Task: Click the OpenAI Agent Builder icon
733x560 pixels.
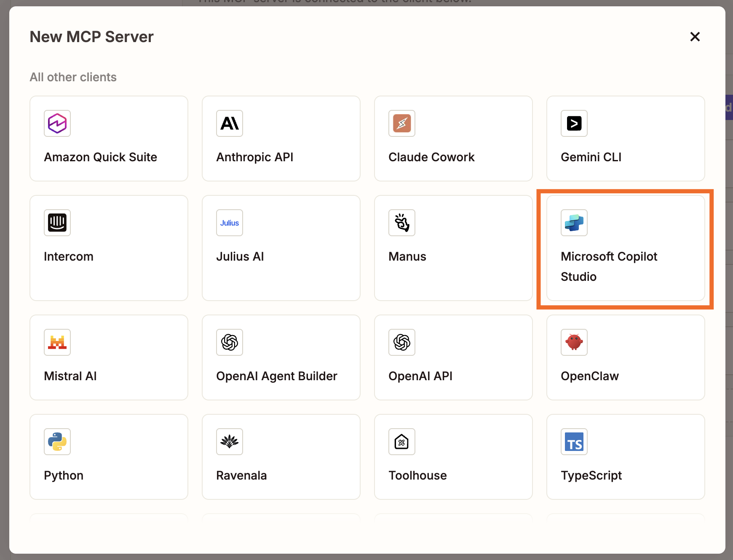Action: coord(229,342)
